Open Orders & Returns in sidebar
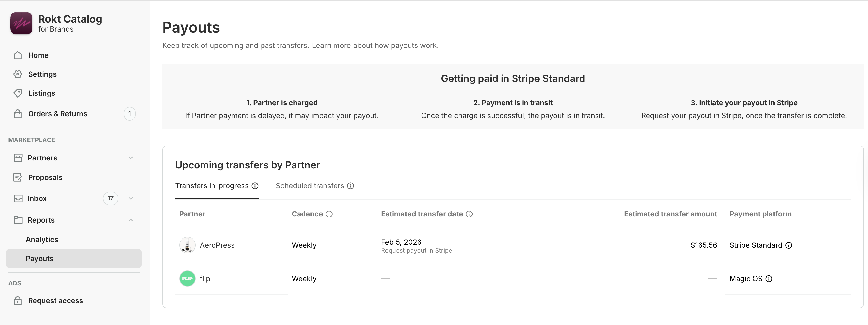Screen dimensions: 868x325 tap(58, 114)
